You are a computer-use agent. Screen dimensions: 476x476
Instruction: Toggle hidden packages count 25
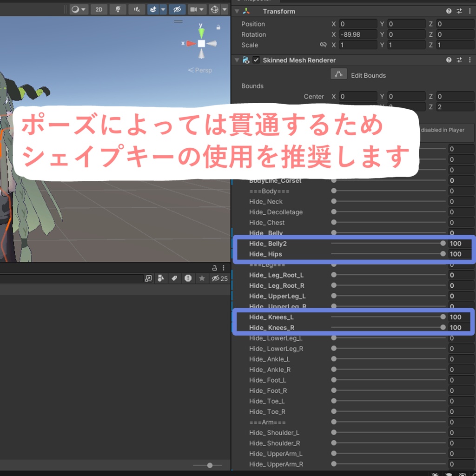(x=219, y=278)
